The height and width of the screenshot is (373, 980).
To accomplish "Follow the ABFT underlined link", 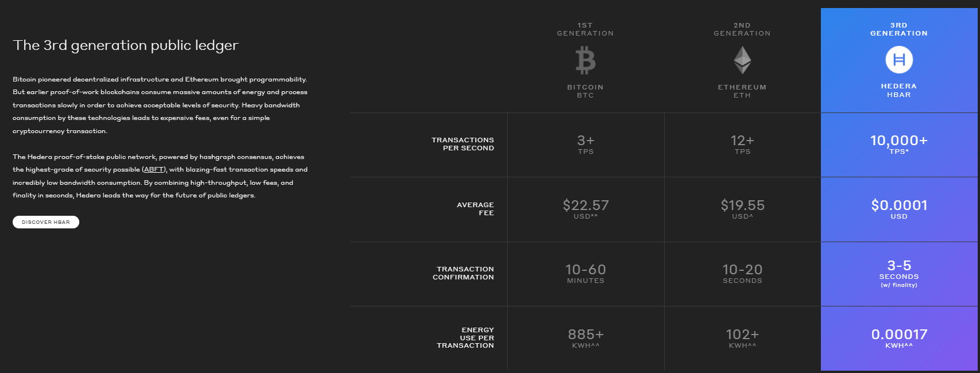I will coord(154,169).
